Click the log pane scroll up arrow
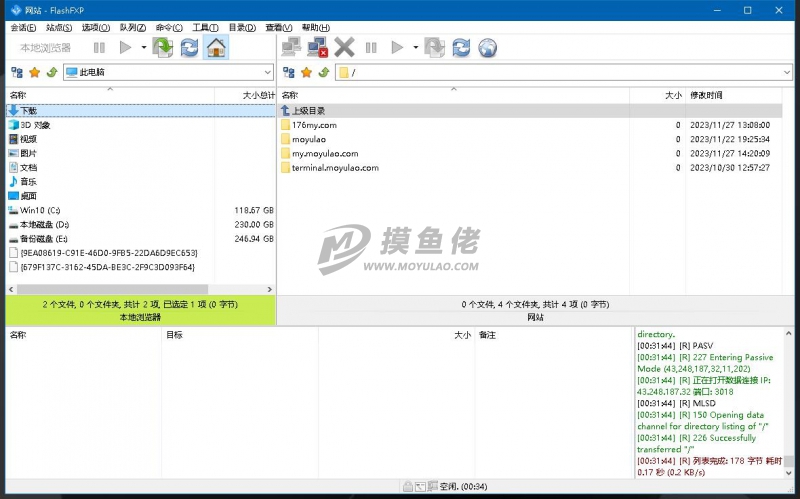The width and height of the screenshot is (800, 499). (788, 333)
